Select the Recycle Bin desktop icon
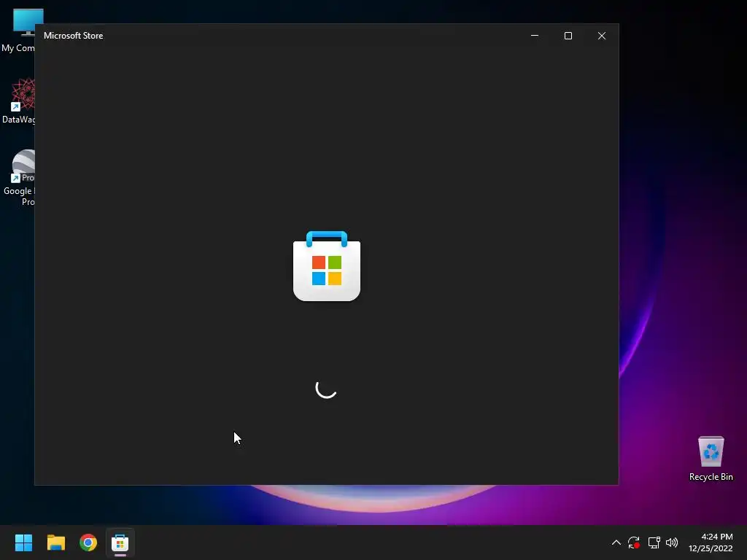Screen dimensions: 747x560 [711, 458]
